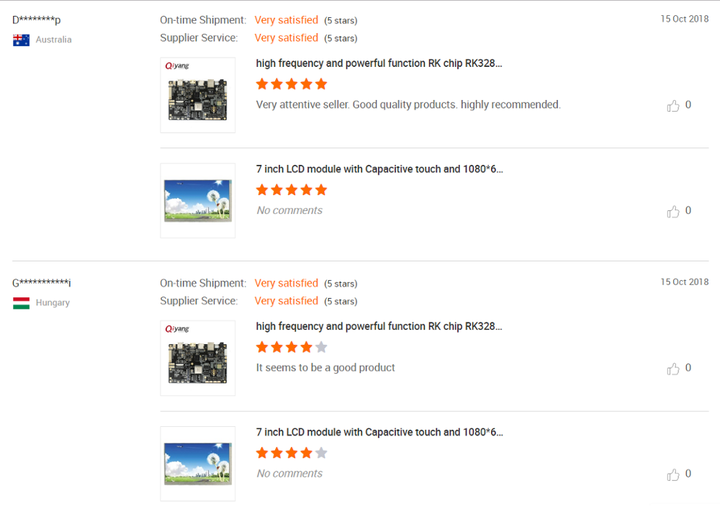Click thumbs-up on Australia buyer's LCD module review
The width and height of the screenshot is (720, 509).
[x=673, y=211]
